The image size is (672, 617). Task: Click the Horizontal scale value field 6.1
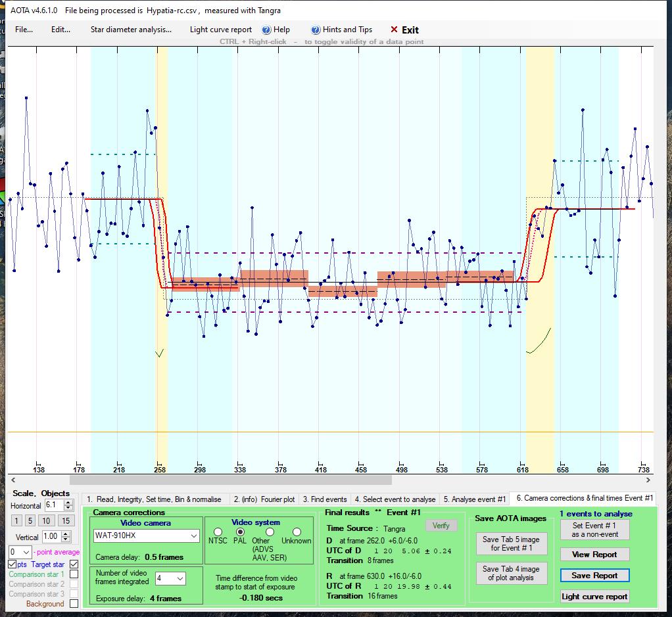click(x=54, y=505)
